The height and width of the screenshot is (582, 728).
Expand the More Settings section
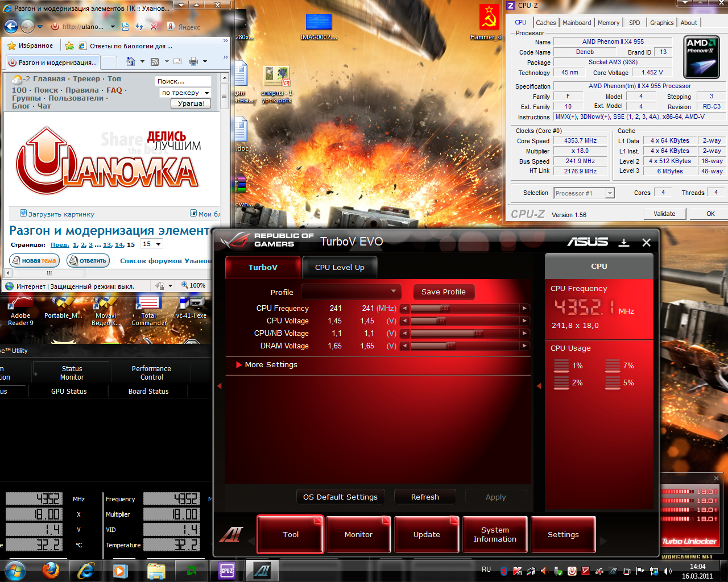point(266,365)
